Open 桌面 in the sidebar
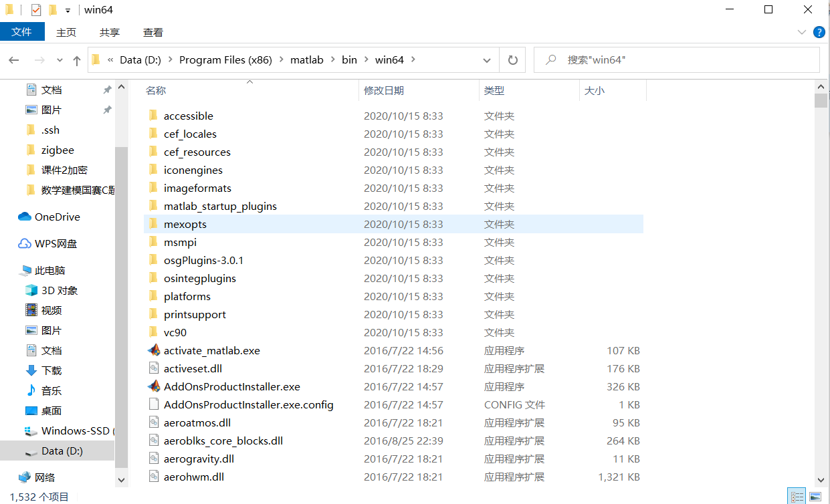 click(43, 410)
